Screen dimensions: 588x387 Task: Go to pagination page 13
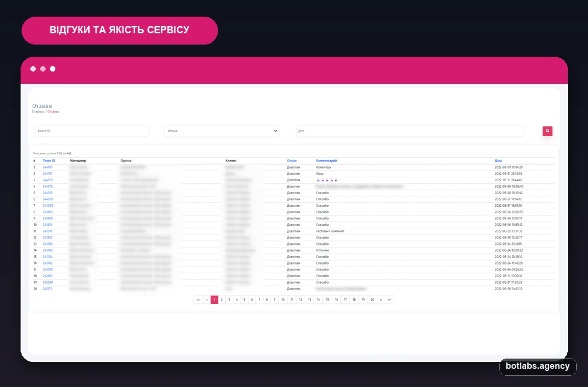click(309, 299)
